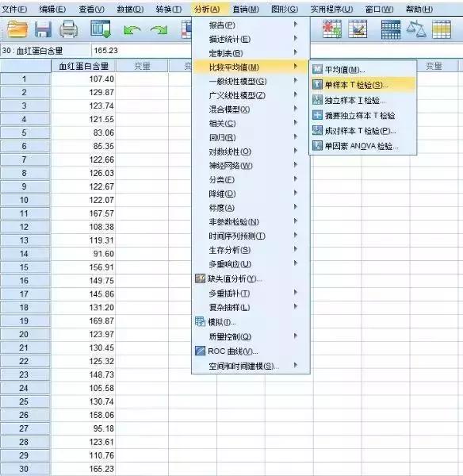Choose 平均值(M)... from the submenu
Image resolution: width=463 pixels, height=476 pixels.
(363, 70)
